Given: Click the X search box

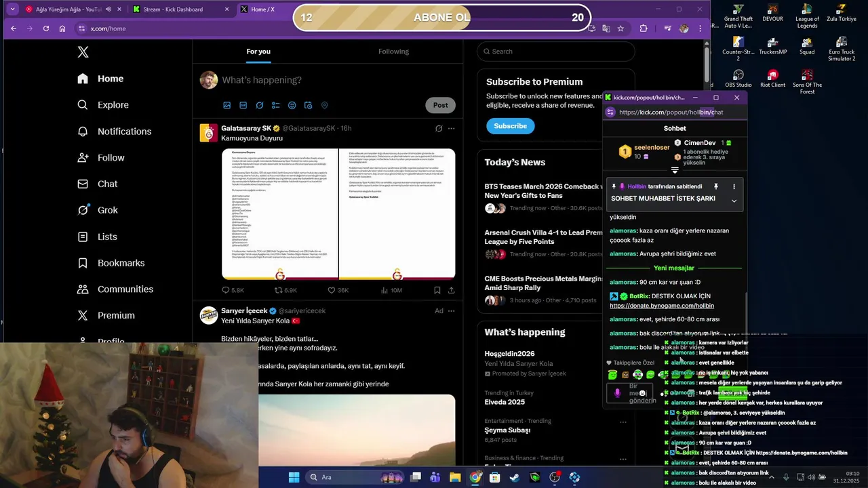Looking at the screenshot, I should (x=555, y=52).
